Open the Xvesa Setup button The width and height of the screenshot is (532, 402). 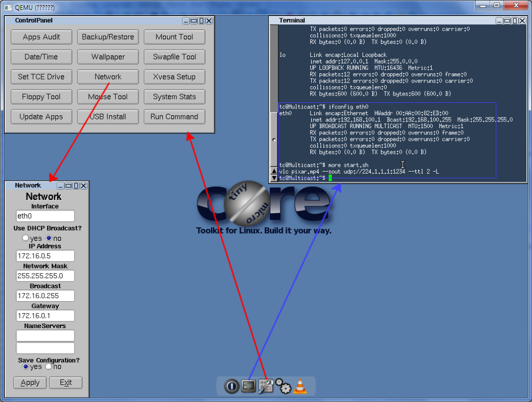coord(174,77)
